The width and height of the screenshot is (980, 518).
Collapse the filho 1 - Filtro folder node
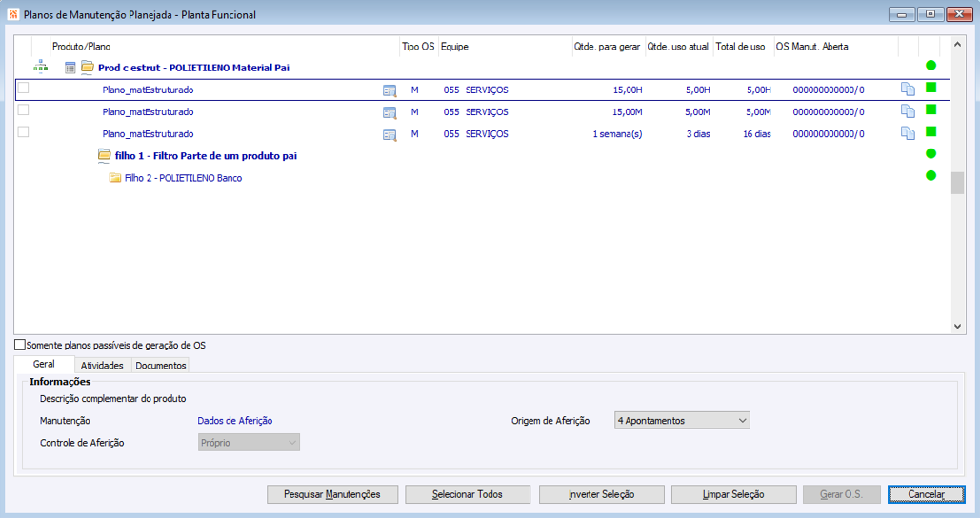coord(105,155)
